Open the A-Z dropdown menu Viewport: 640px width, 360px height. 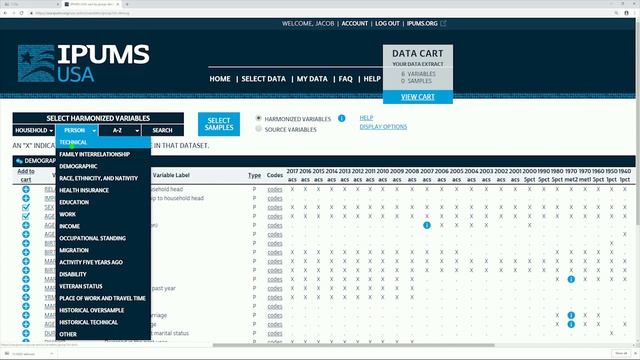click(120, 130)
